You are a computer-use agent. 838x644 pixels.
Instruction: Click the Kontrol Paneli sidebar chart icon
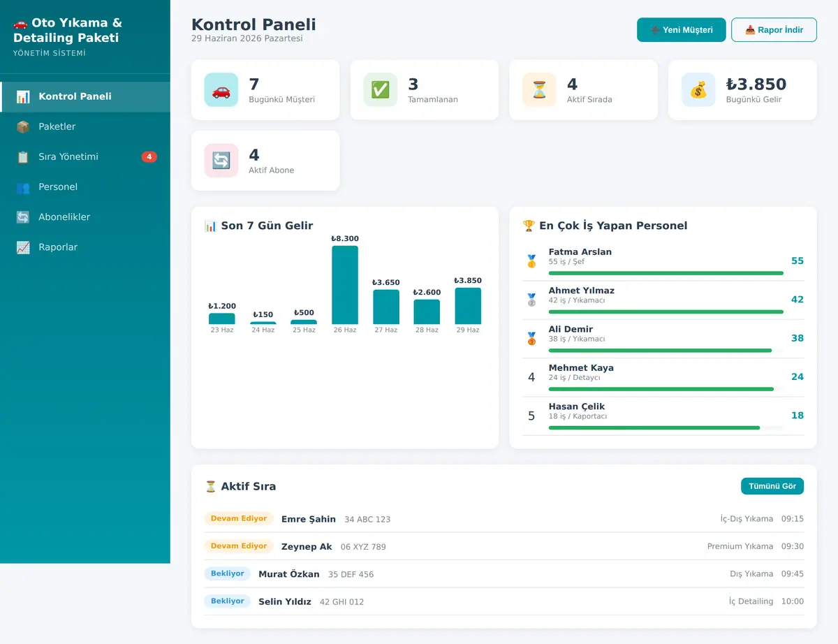point(23,96)
